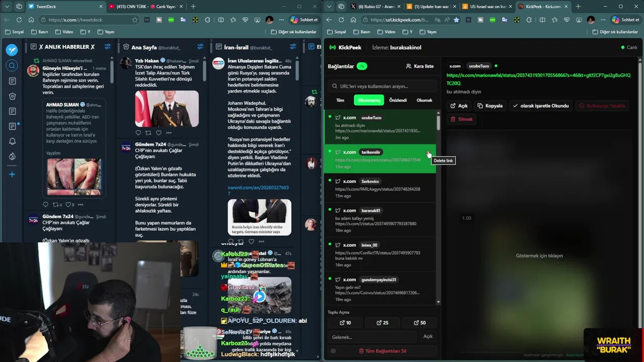
Task: Retweet the Yzb Hakan tweet
Action: click(148, 133)
